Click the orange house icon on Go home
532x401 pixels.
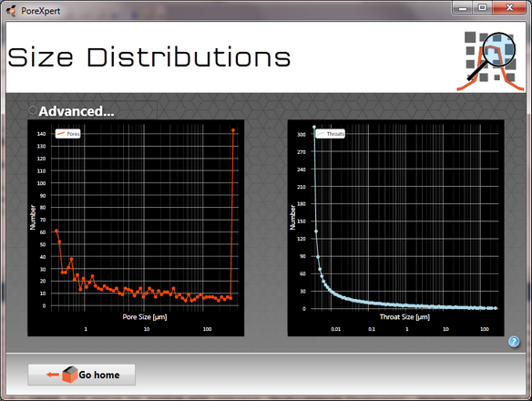(x=70, y=375)
